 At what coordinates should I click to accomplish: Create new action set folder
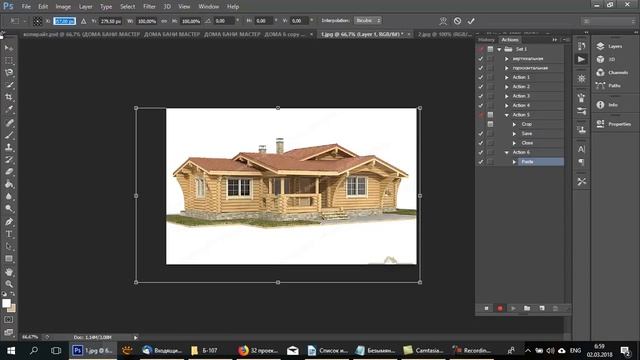coord(527,308)
